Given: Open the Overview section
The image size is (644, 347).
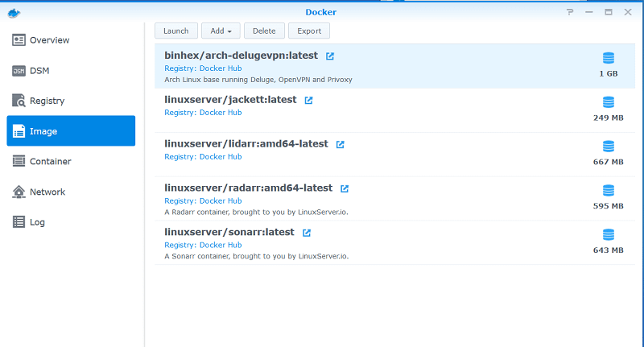Looking at the screenshot, I should 71,40.
